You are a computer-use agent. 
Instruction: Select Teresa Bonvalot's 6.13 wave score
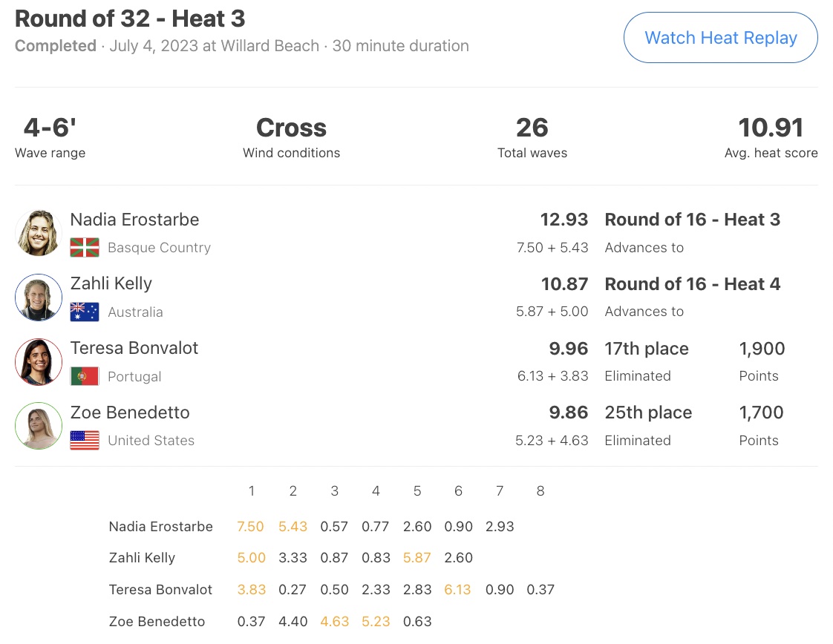[x=458, y=589]
